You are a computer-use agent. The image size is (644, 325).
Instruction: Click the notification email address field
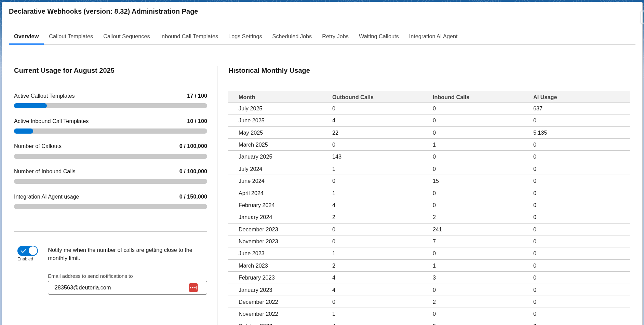coord(116,288)
